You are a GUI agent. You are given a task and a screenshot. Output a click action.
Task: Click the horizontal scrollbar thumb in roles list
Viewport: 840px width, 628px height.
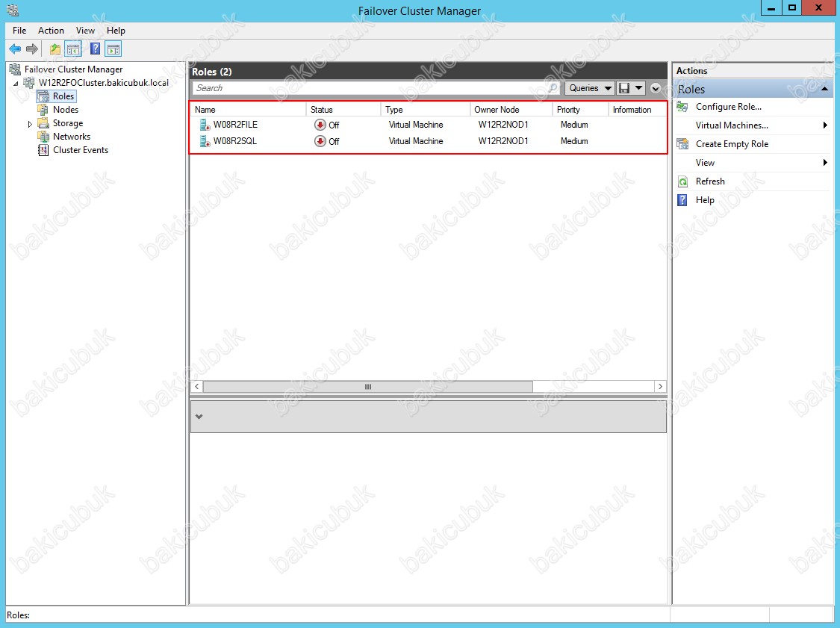point(367,386)
